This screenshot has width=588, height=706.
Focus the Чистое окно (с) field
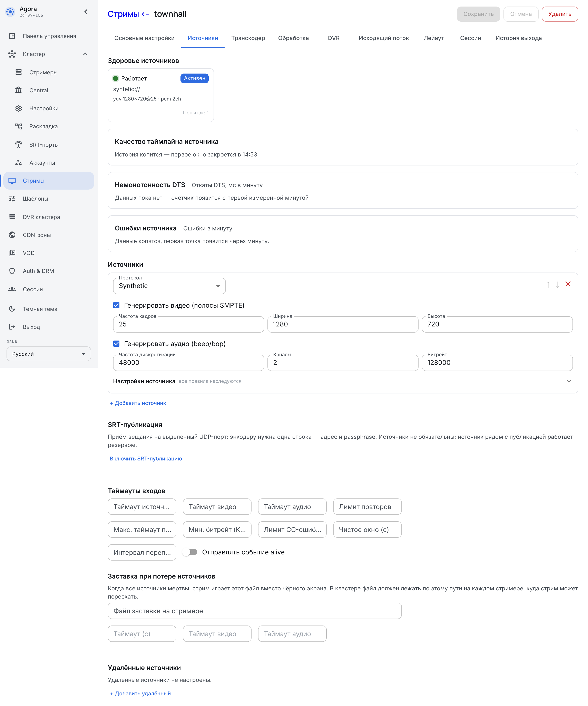pyautogui.click(x=367, y=529)
